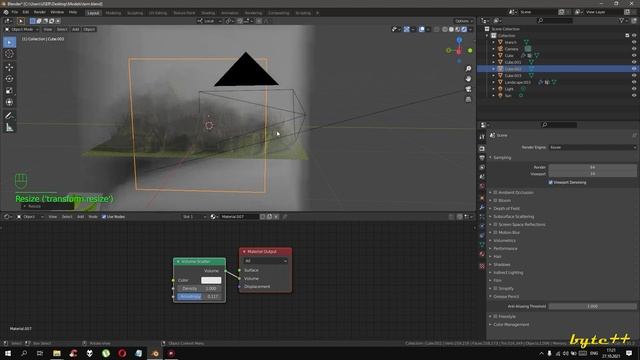Click the Blender logo menu icon
The height and width of the screenshot is (360, 640).
click(x=6, y=12)
